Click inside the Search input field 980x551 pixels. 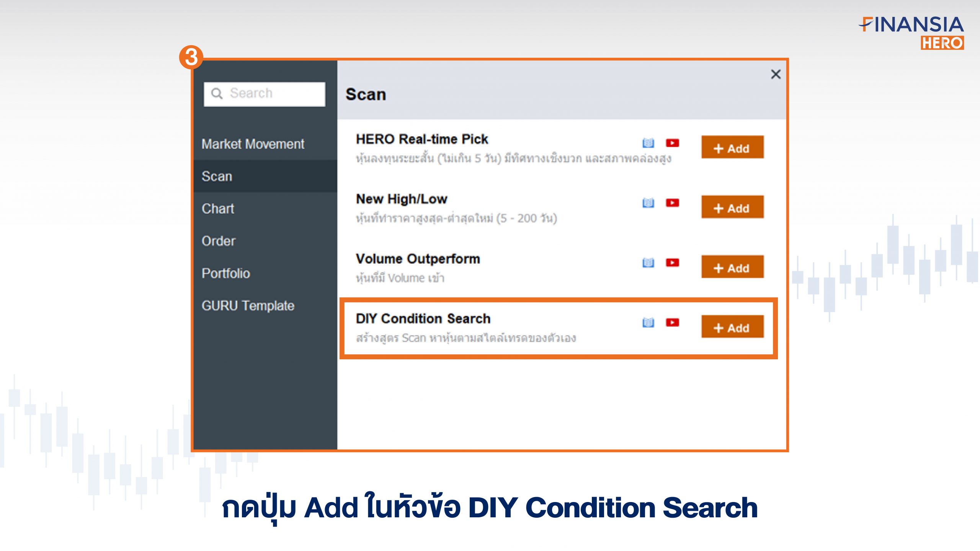pyautogui.click(x=266, y=93)
